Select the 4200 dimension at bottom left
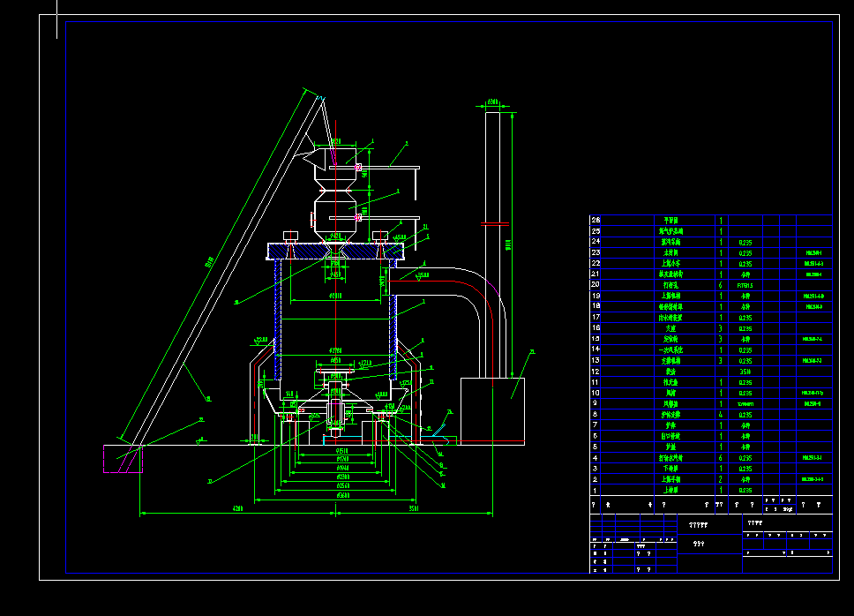This screenshot has height=616, width=854. pyautogui.click(x=236, y=510)
